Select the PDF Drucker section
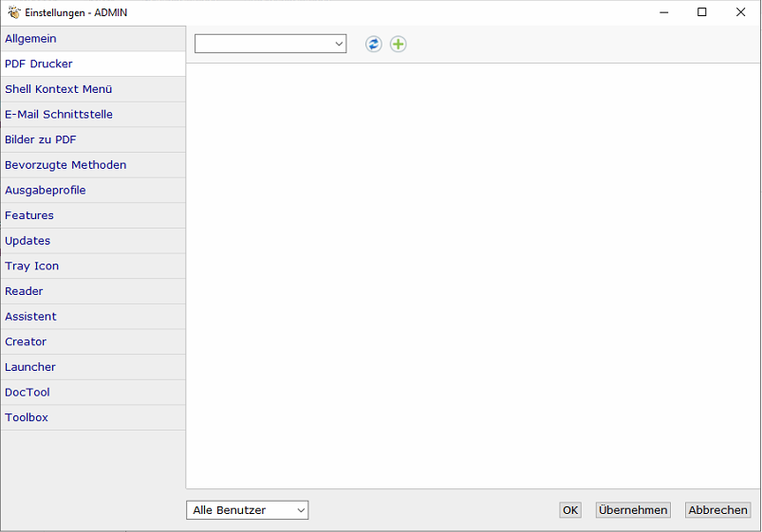Screen dimensions: 762x532 click(x=93, y=64)
